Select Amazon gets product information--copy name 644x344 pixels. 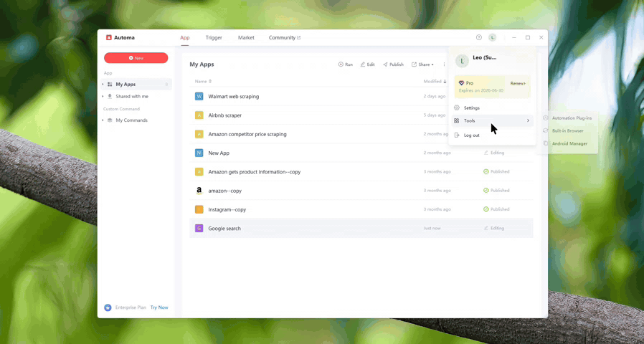point(255,171)
